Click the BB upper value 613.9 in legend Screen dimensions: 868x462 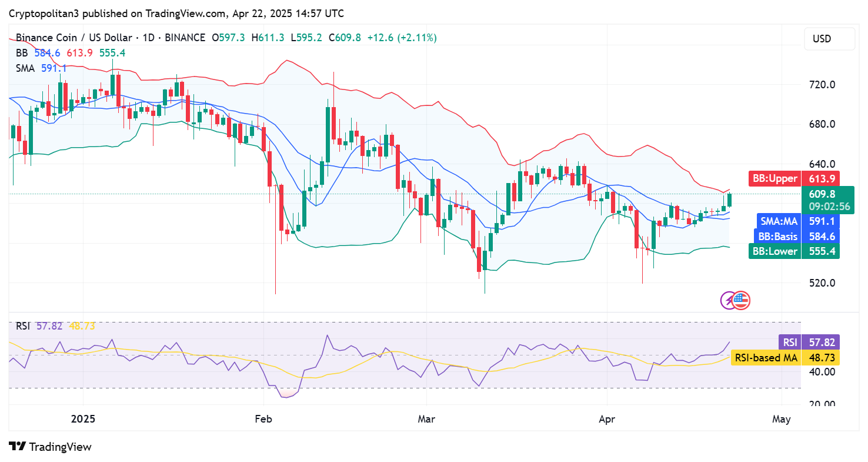tap(80, 53)
